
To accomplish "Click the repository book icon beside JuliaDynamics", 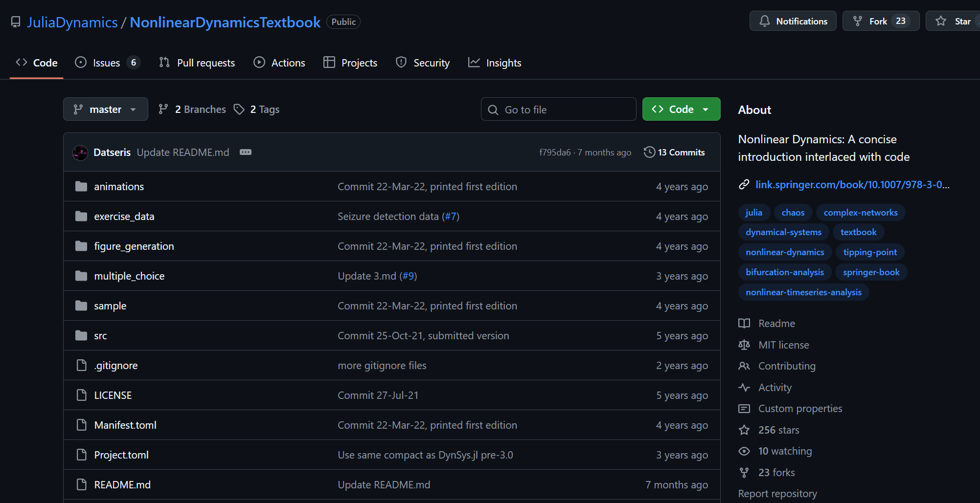I will click(x=16, y=22).
